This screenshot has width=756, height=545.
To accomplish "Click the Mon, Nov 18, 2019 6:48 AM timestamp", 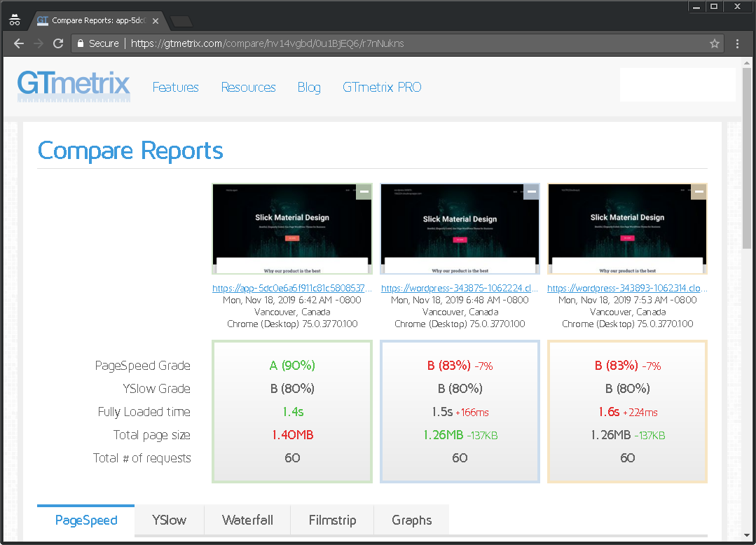I will 460,300.
